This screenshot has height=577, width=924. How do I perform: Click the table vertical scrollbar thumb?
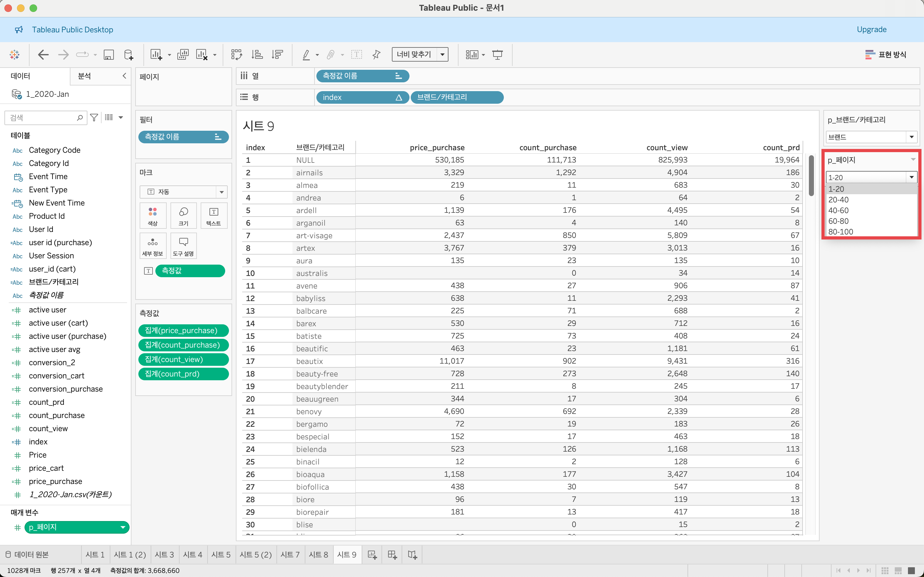pos(811,176)
